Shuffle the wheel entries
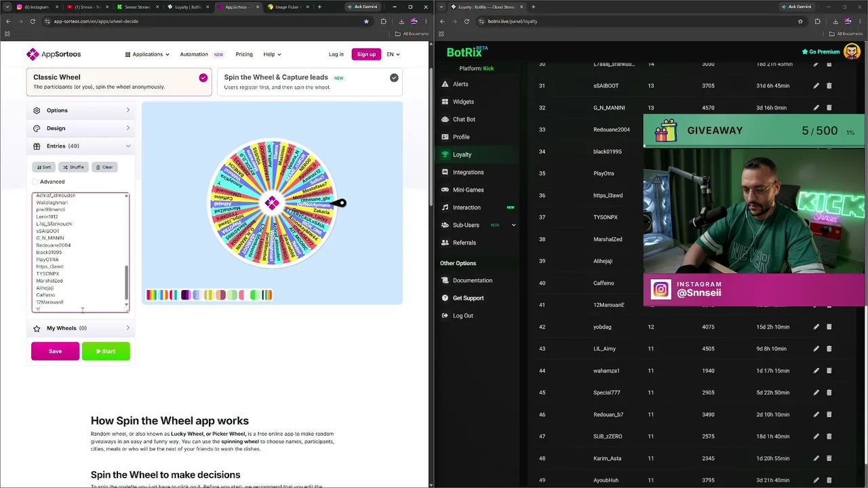This screenshot has width=868, height=488. [73, 167]
